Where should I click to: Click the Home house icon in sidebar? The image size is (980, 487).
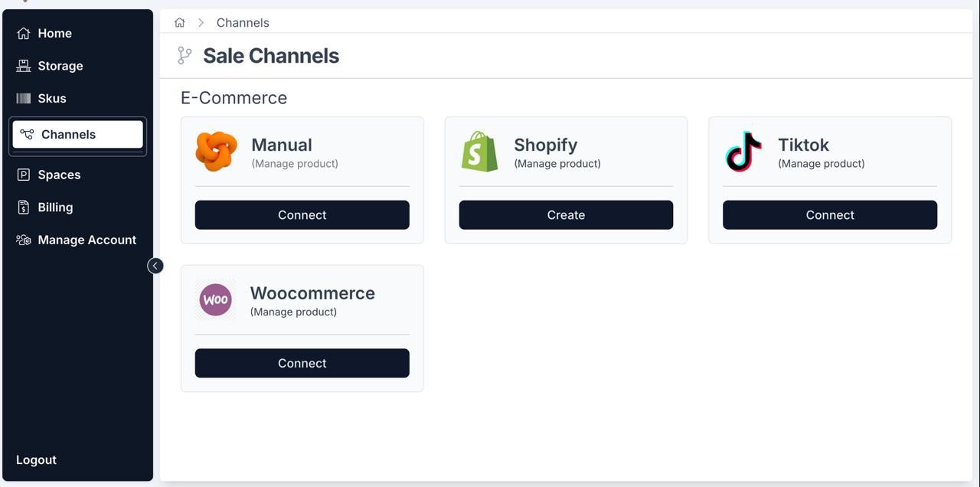(24, 33)
